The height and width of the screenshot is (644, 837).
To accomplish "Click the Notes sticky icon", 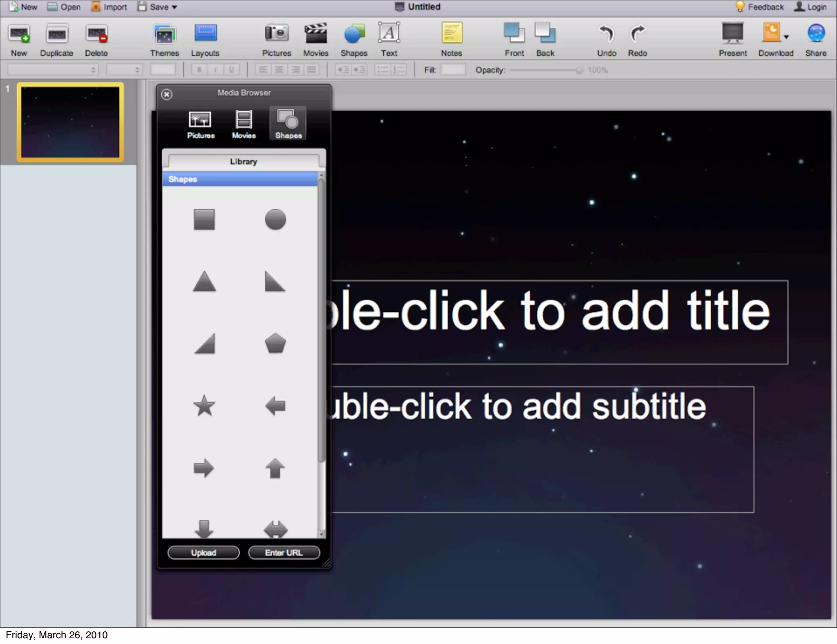I will coord(451,33).
